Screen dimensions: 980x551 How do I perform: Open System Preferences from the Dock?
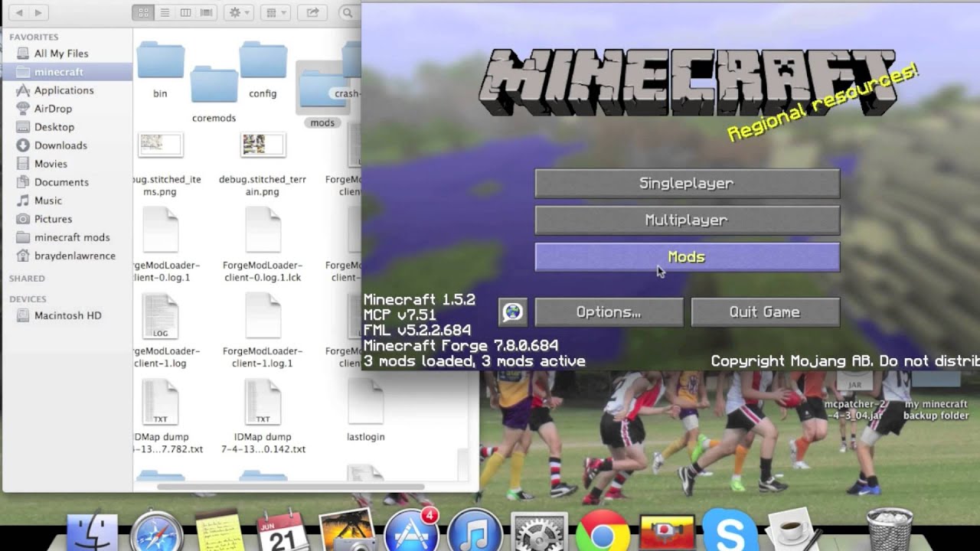[x=539, y=533]
